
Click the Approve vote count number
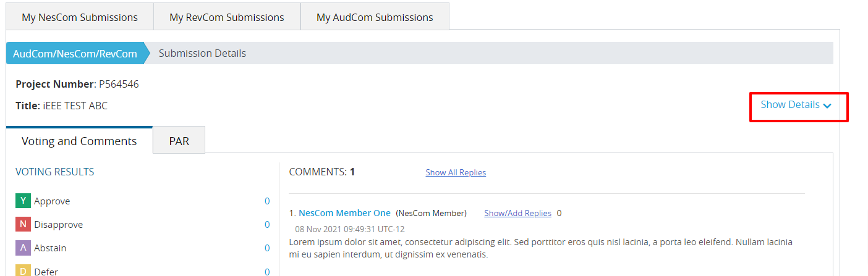click(267, 201)
